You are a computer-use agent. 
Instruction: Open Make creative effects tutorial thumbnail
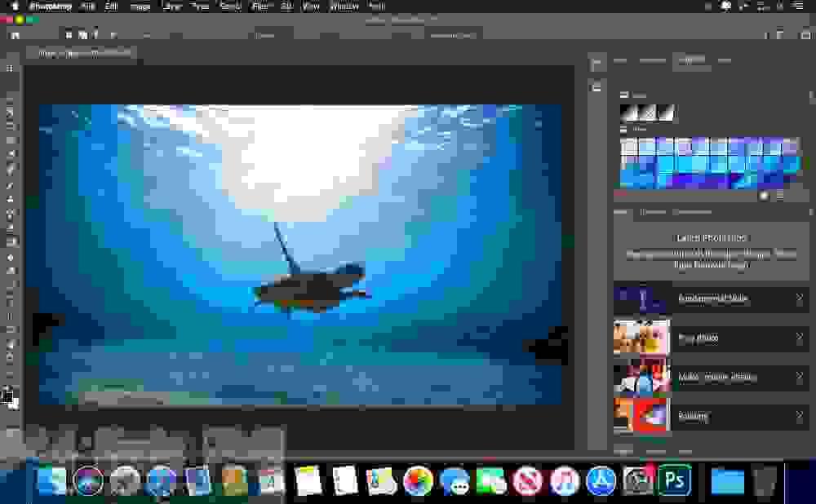[x=642, y=377]
